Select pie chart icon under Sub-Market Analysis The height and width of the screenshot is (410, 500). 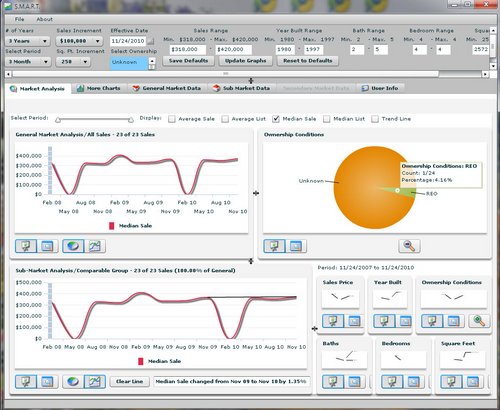73,381
